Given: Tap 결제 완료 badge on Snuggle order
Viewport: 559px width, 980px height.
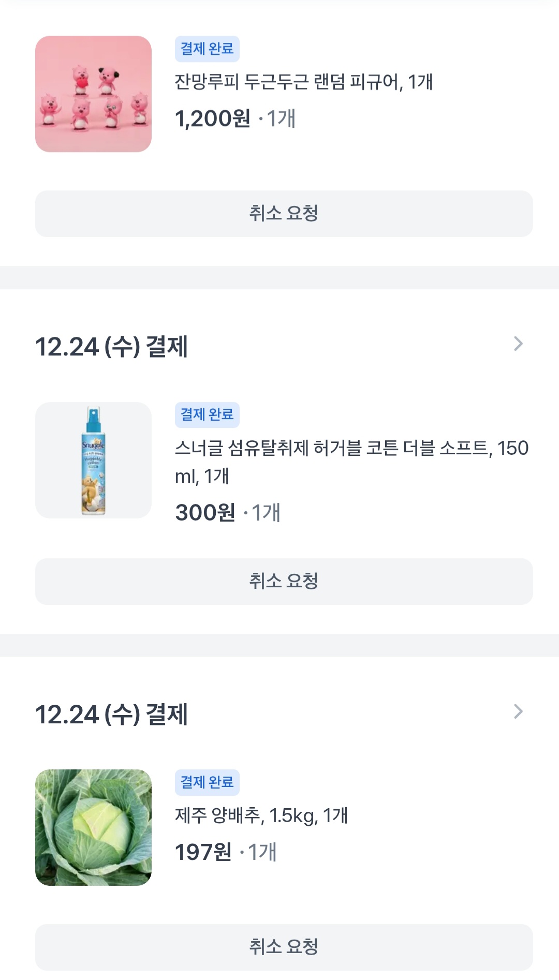Looking at the screenshot, I should point(207,414).
